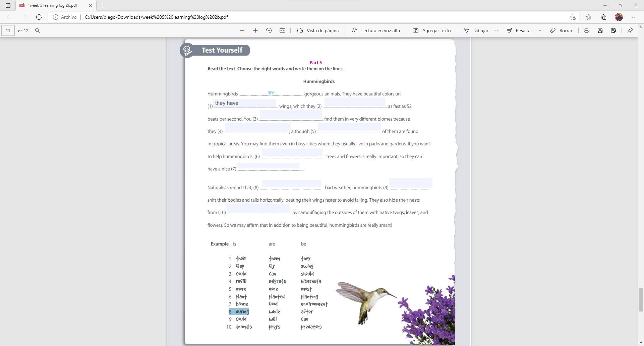Click the word 'predators' in row 10
Screen dimensions: 644x346
[311, 327]
